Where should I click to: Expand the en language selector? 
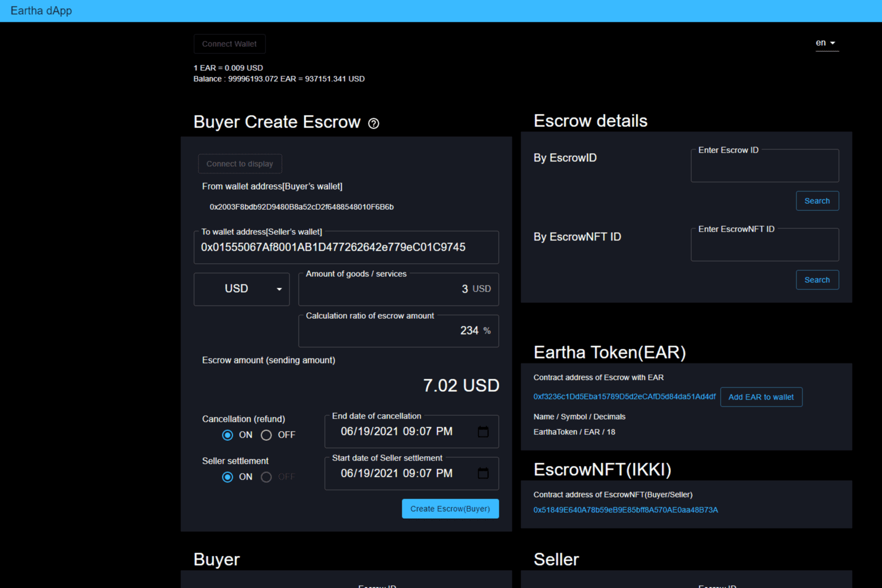(x=826, y=43)
